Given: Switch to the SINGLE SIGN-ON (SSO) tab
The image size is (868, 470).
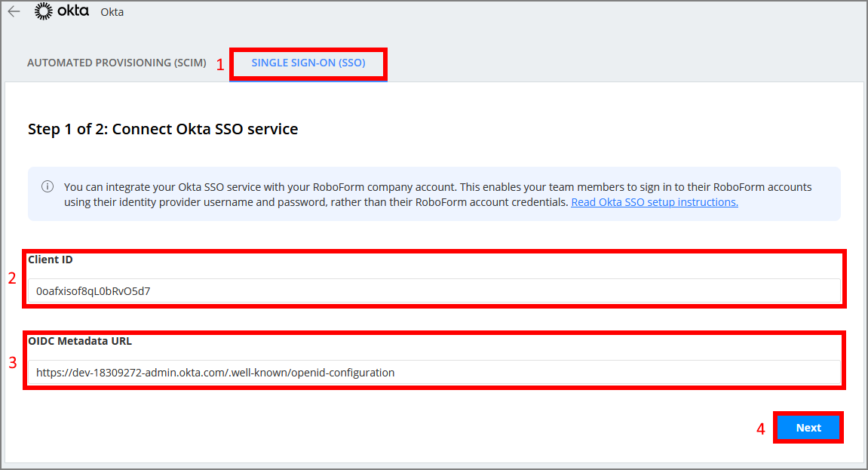Looking at the screenshot, I should [308, 63].
